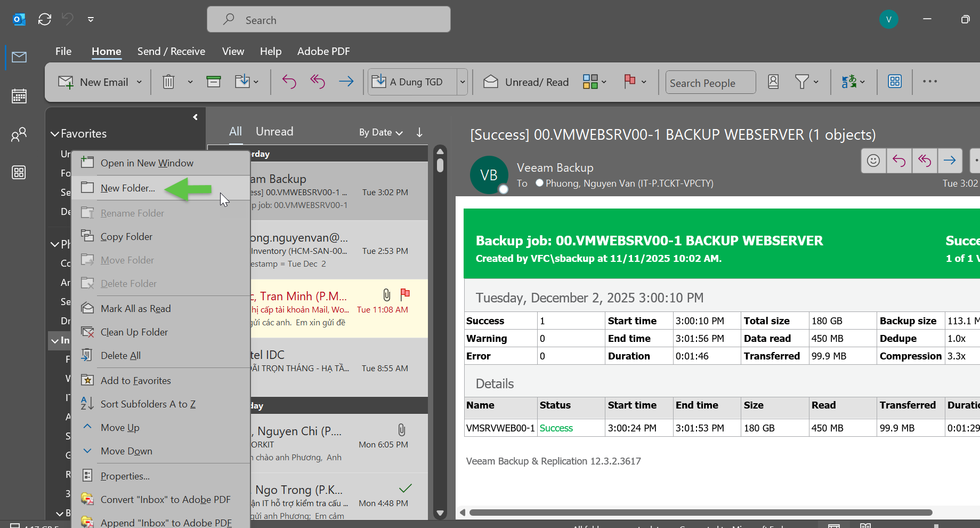Open the Send / Receive ribbon tab
This screenshot has height=528, width=980.
(171, 52)
